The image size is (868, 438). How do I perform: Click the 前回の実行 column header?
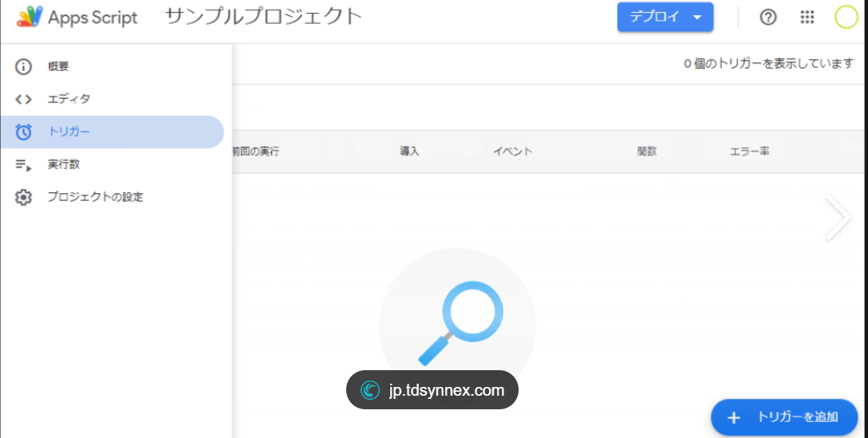[x=256, y=152]
